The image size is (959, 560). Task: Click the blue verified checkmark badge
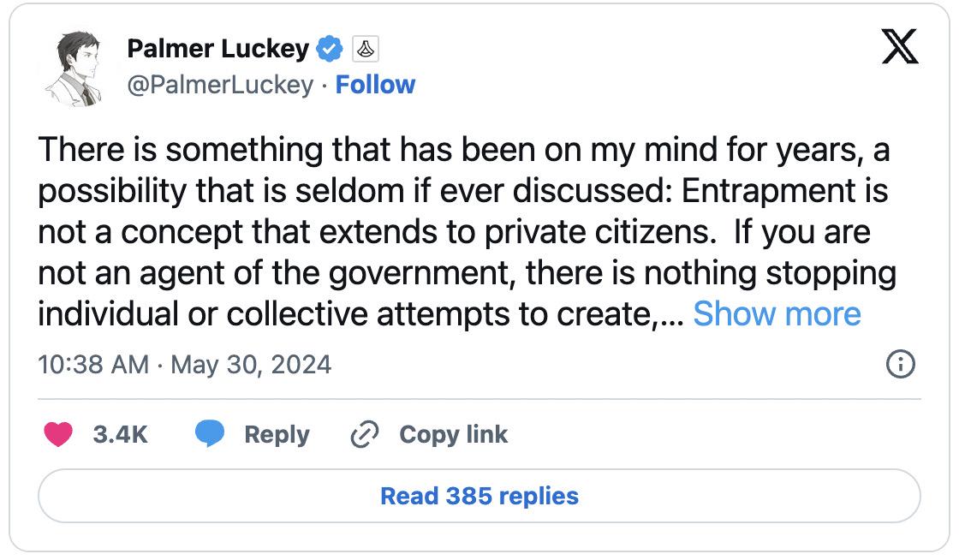pyautogui.click(x=329, y=50)
